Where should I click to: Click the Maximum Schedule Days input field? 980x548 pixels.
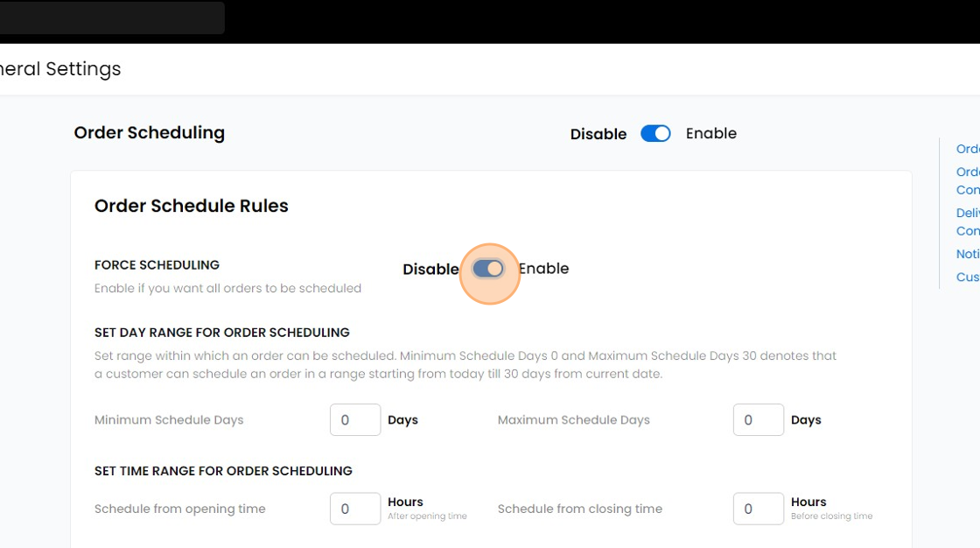758,419
